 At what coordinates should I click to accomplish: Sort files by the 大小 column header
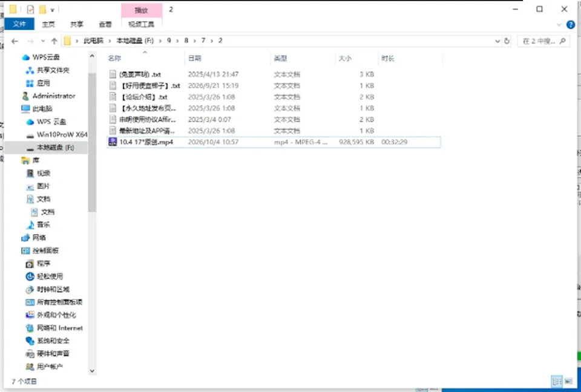click(345, 58)
